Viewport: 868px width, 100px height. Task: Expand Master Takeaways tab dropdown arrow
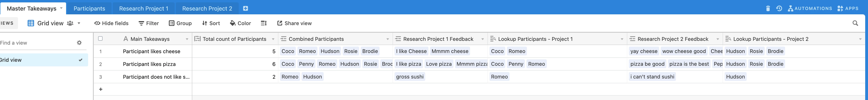61,8
